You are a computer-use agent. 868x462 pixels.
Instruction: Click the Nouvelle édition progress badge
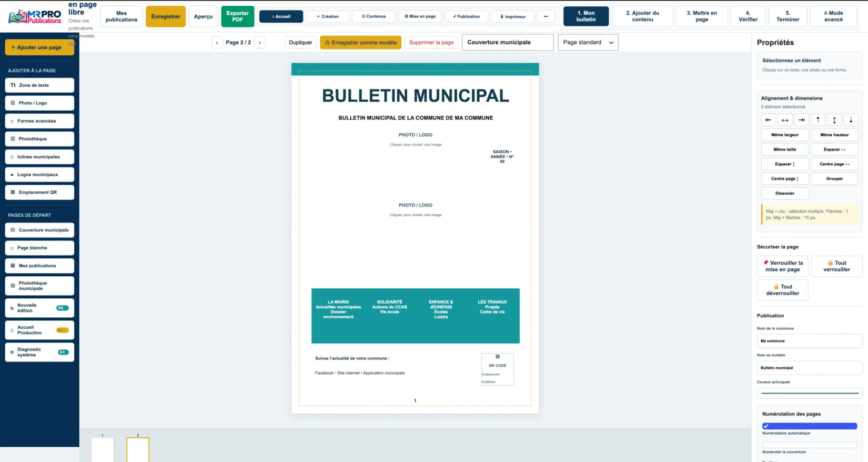[x=62, y=308]
